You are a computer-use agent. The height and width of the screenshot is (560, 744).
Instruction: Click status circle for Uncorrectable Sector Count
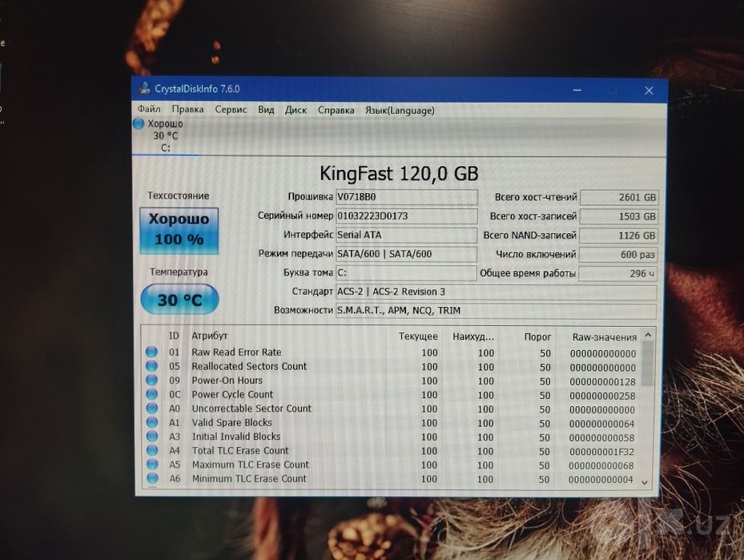[152, 408]
